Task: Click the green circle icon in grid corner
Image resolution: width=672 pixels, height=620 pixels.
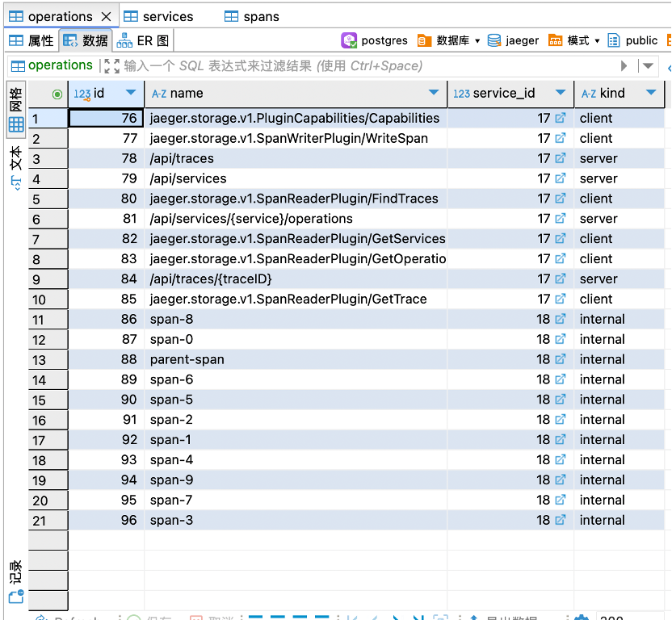Action: (57, 94)
